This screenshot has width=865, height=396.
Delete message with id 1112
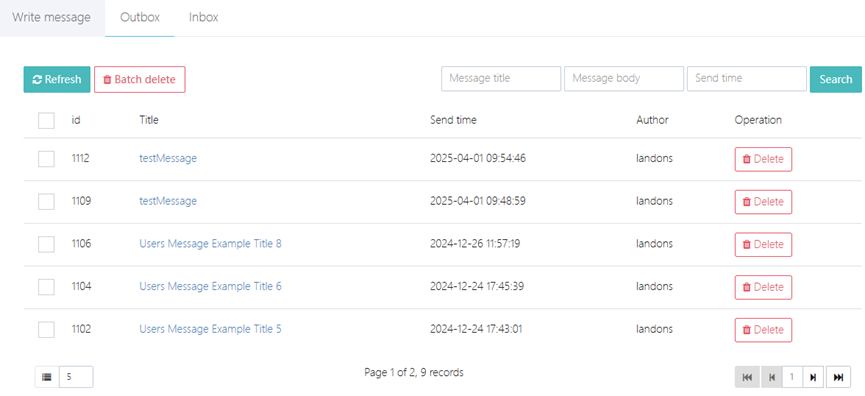pos(763,159)
